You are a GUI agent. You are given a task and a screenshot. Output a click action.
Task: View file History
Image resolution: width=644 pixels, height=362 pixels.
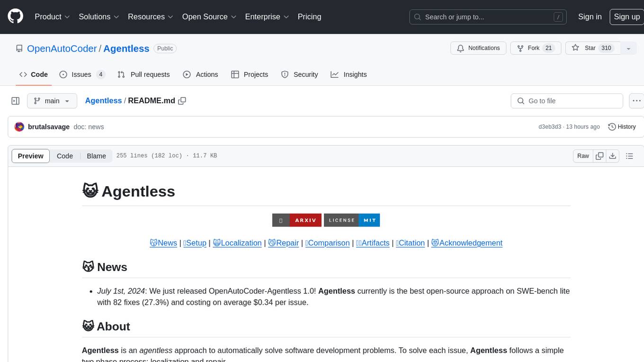coord(622,127)
